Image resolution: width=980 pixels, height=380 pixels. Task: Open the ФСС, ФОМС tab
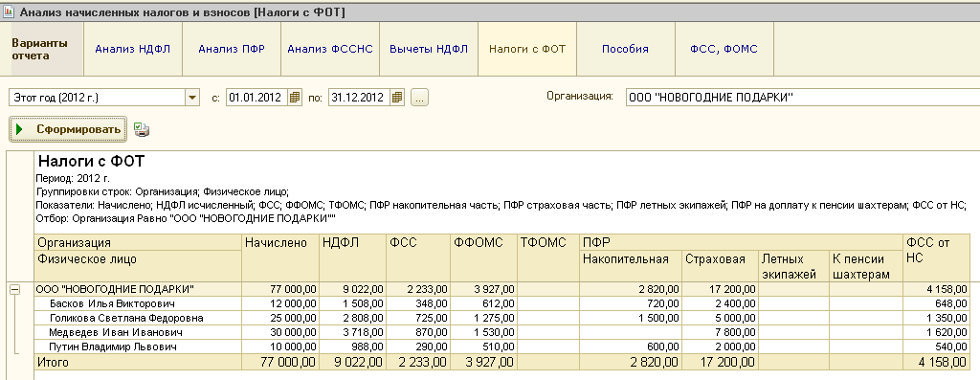(724, 49)
